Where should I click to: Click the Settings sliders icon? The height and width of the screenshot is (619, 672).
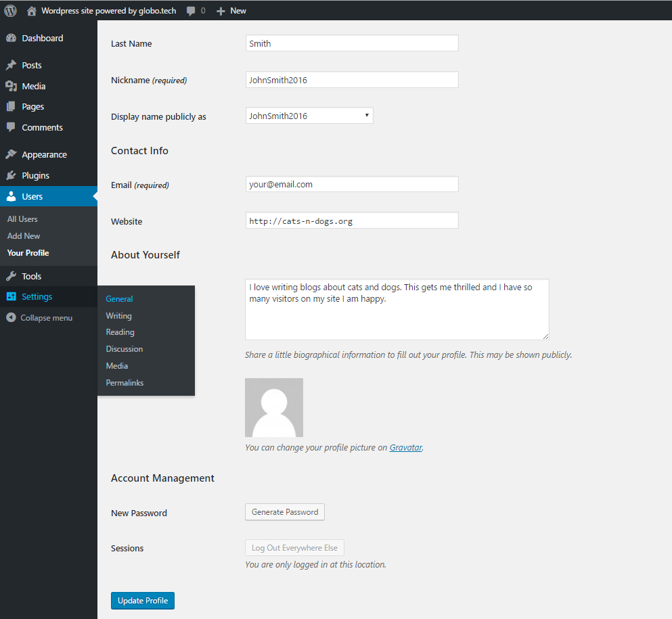[11, 296]
